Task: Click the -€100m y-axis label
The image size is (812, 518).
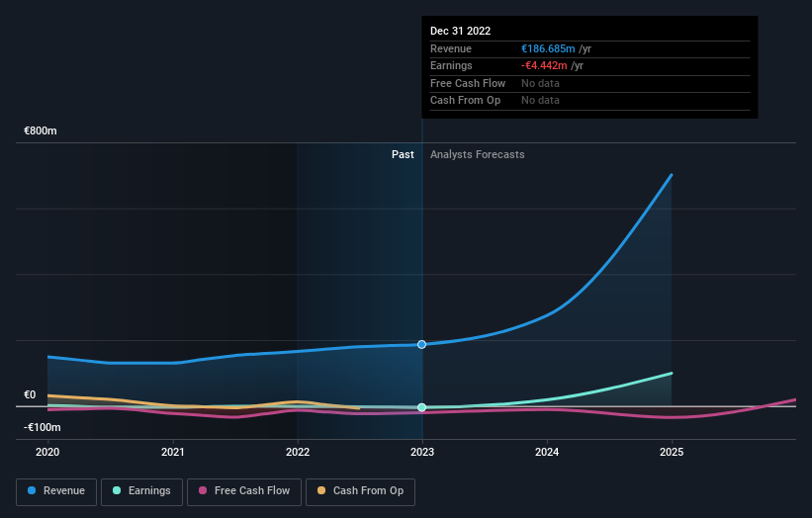Action: (x=42, y=427)
